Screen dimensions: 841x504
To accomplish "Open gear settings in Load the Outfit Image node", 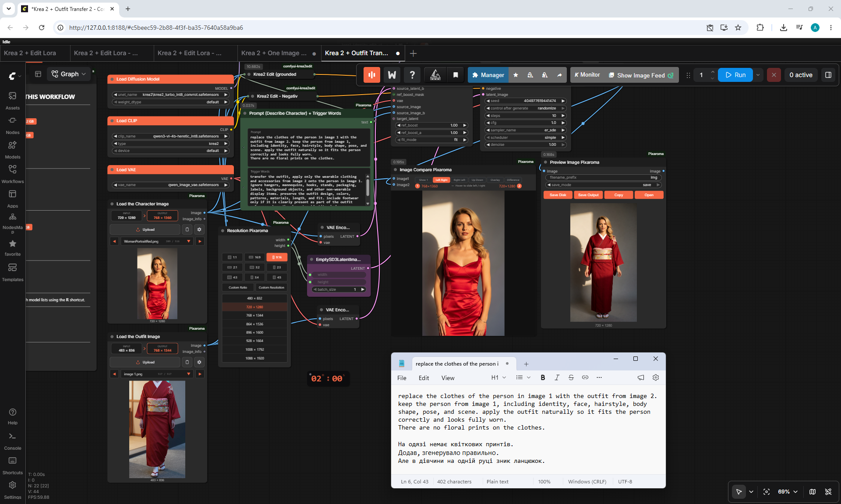I will (199, 362).
